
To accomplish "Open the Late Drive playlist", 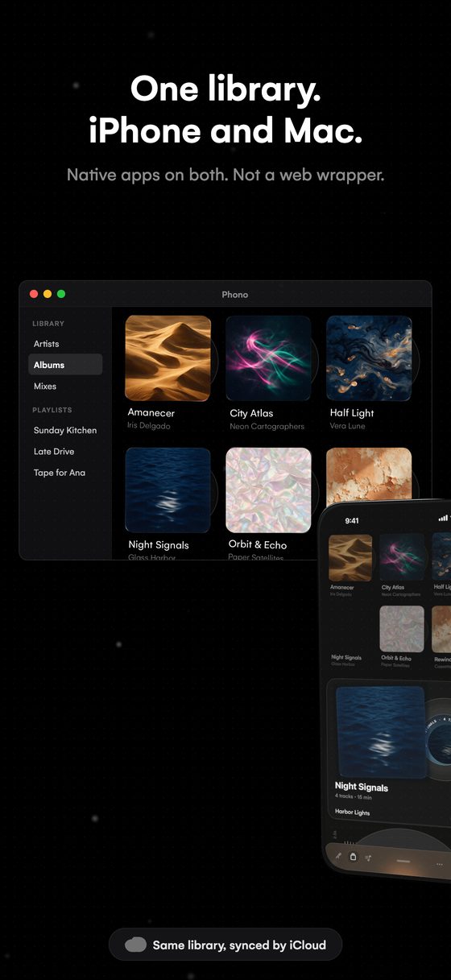I will point(54,452).
